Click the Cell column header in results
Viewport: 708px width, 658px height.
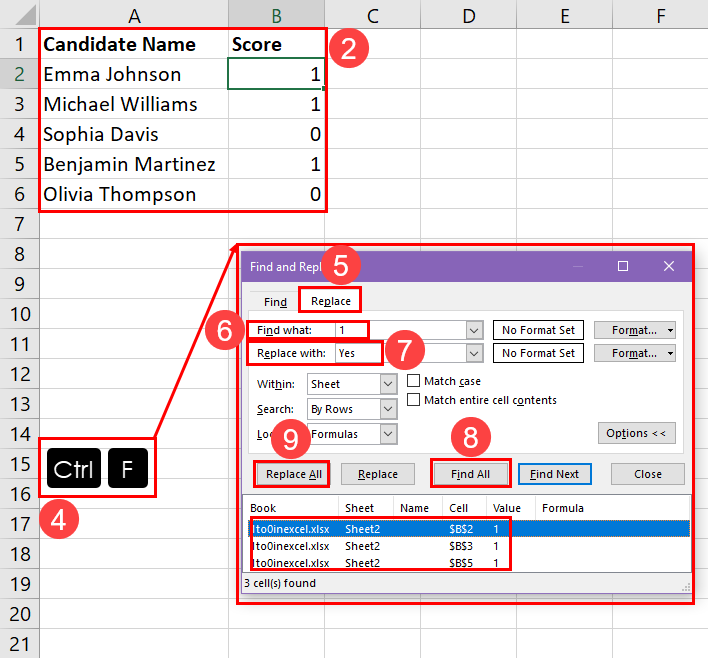click(465, 508)
